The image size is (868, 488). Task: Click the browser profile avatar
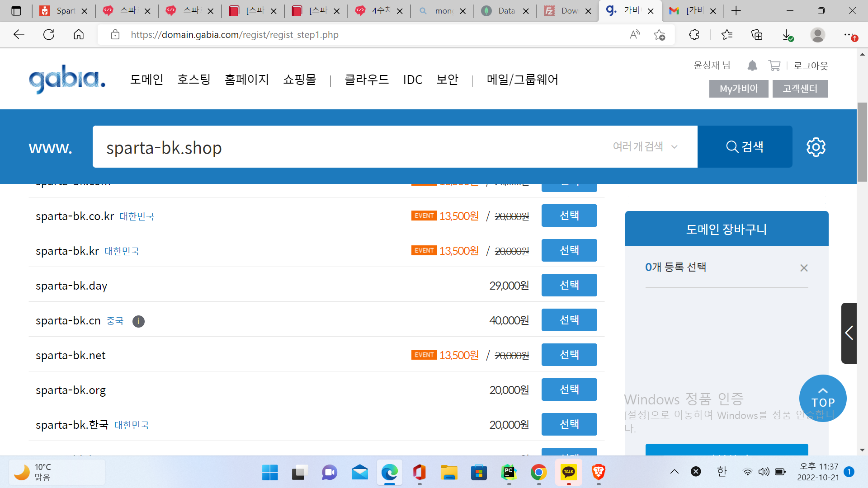(x=817, y=35)
